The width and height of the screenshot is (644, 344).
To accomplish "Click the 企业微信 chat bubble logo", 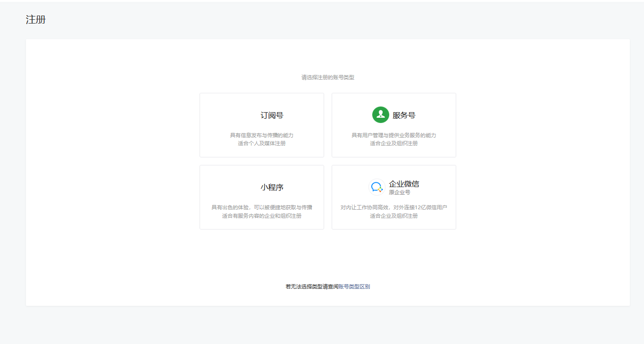I will pos(376,187).
